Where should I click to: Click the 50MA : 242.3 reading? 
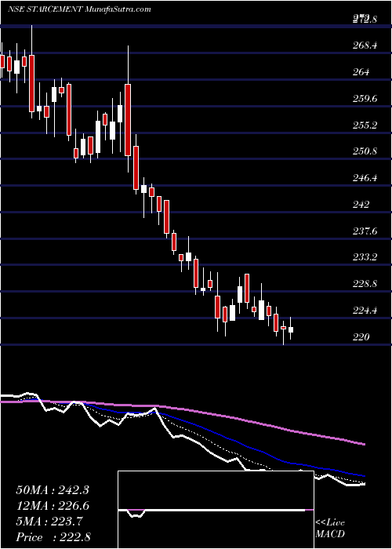pyautogui.click(x=53, y=490)
